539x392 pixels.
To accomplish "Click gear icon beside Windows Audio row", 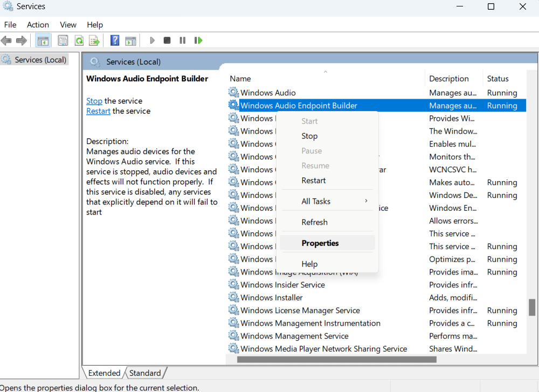I will 233,93.
